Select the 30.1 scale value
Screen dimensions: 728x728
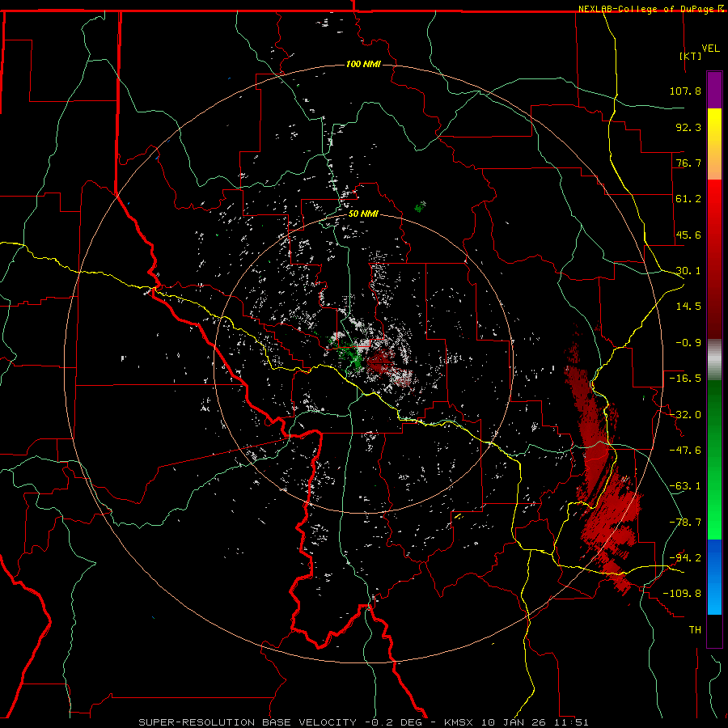click(x=688, y=271)
